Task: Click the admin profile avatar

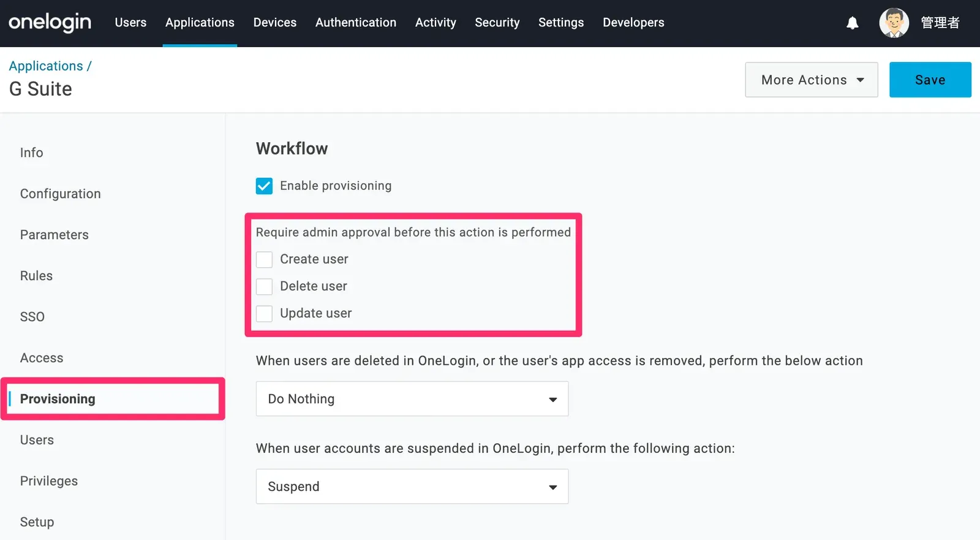Action: coord(894,23)
